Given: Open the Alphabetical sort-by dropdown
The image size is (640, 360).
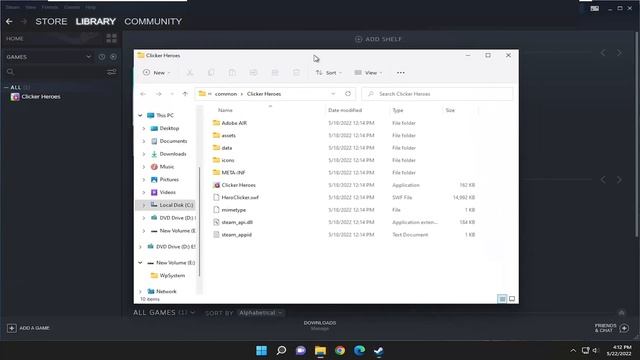Looking at the screenshot, I should coord(260,313).
